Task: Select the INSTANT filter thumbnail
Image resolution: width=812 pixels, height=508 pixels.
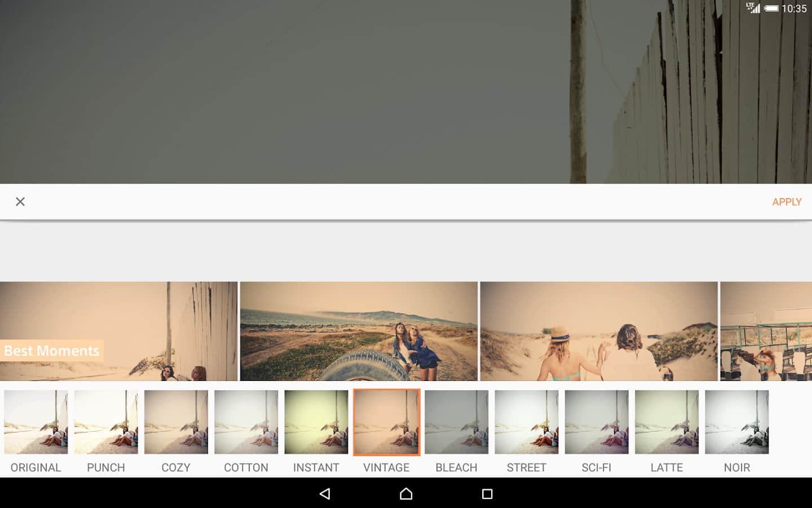Action: (x=316, y=422)
